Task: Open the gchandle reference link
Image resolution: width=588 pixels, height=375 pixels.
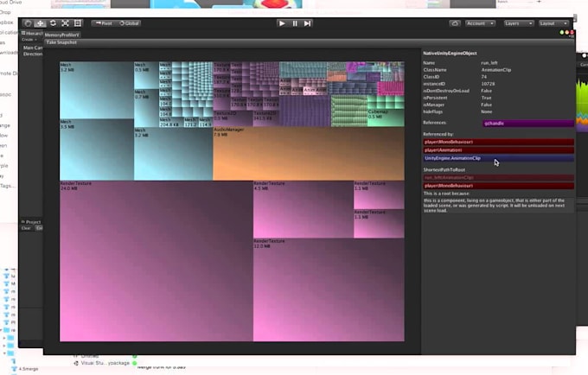Action: 528,124
